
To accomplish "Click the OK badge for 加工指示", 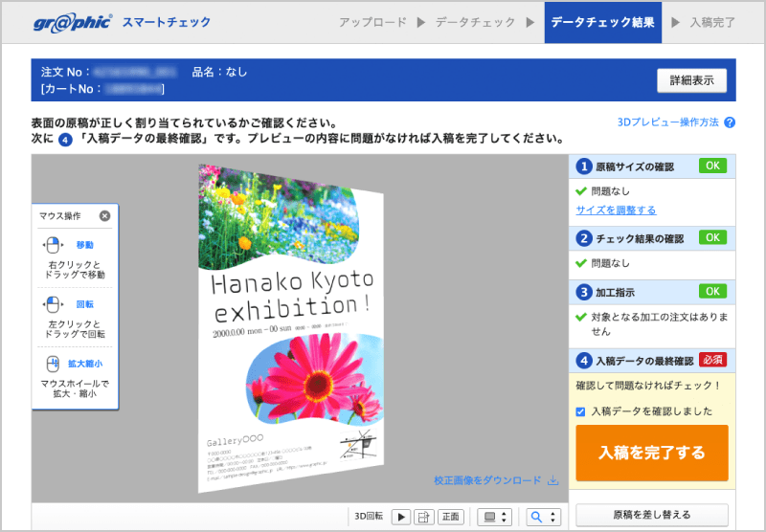I will pos(712,291).
